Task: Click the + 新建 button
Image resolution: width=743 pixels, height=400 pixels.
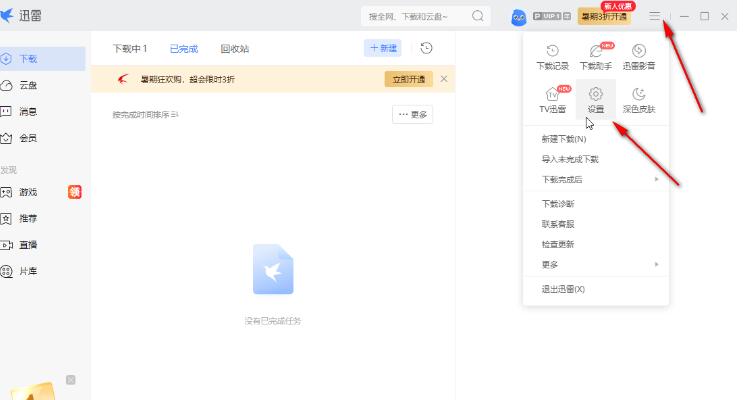Action: click(383, 48)
